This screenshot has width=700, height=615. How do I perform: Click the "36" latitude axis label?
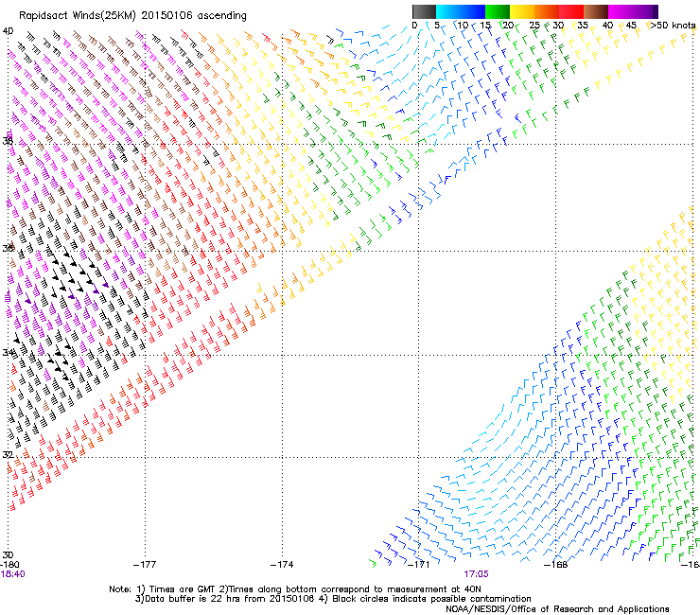[x=8, y=248]
